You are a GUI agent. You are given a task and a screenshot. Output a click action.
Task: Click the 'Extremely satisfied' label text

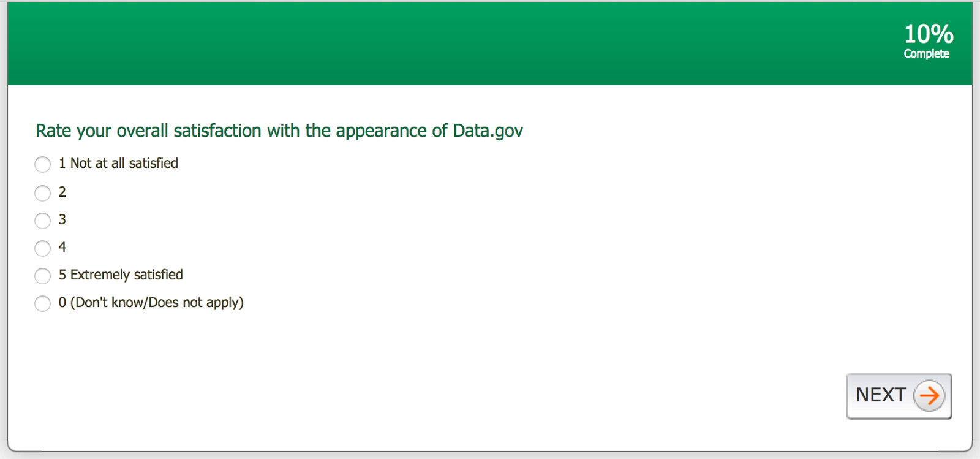coord(126,275)
